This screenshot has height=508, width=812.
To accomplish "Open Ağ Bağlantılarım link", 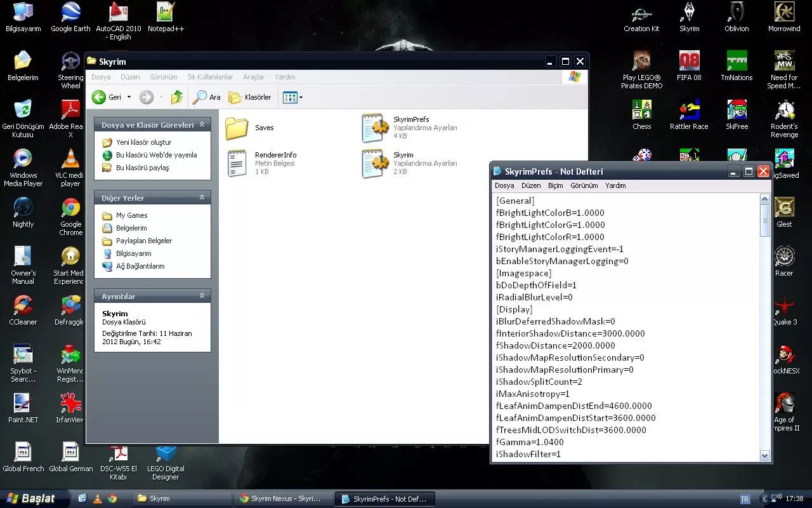I will [140, 266].
